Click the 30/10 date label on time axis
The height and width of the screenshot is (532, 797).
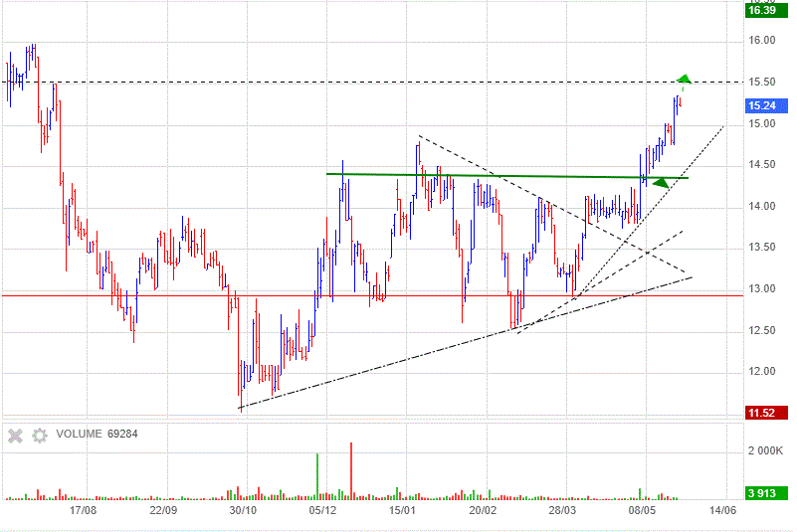(243, 510)
